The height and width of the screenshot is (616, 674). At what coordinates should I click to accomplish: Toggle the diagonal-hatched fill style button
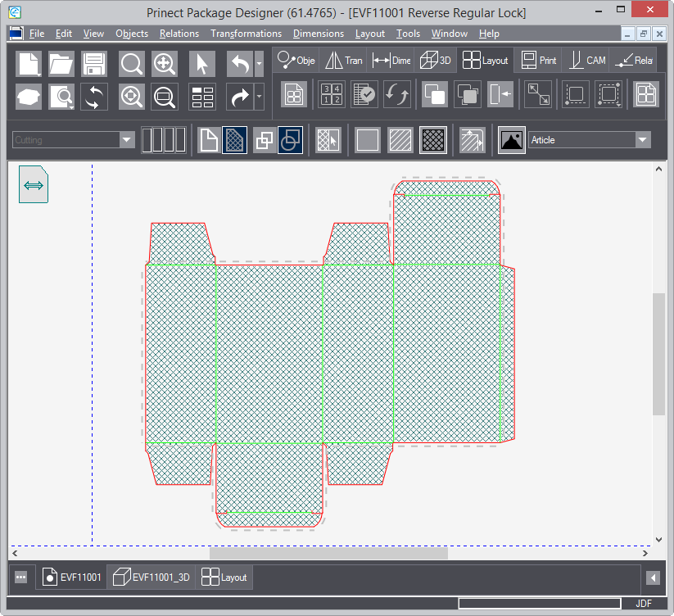point(400,140)
